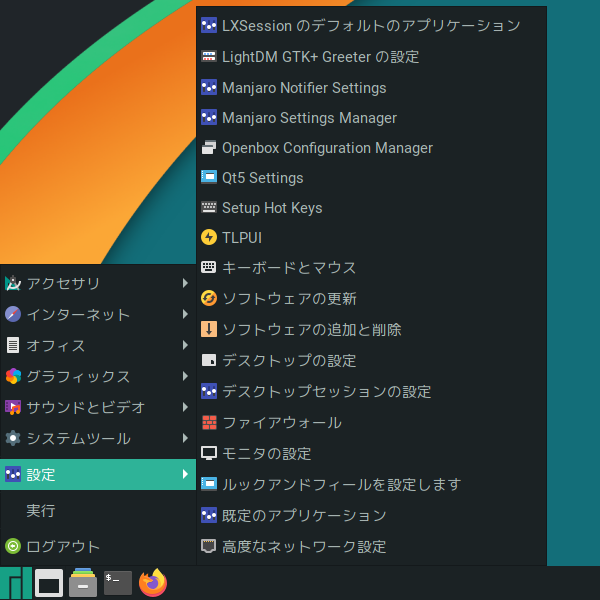Open Openbox Configuration Manager entry

pos(371,148)
